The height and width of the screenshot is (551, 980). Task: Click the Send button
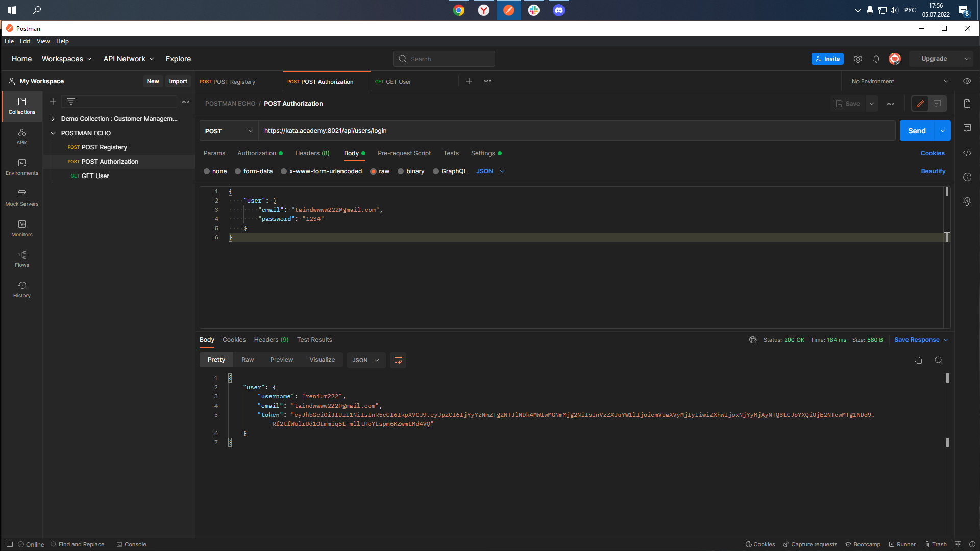coord(917,131)
